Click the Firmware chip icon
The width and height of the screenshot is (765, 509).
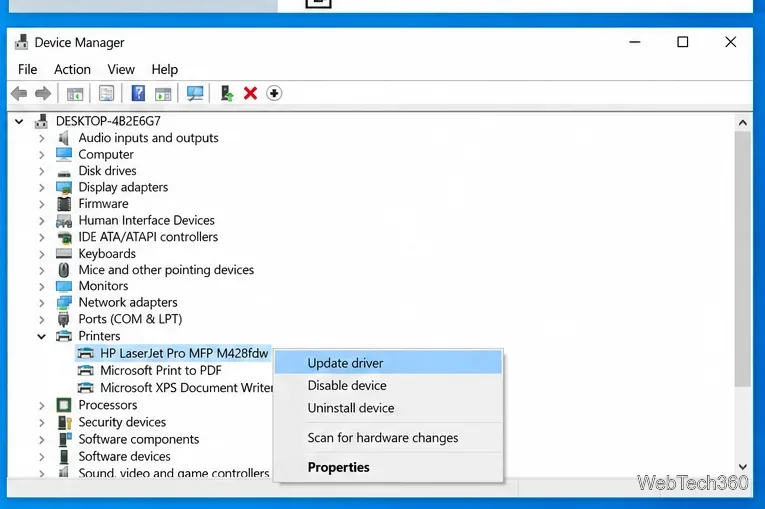(64, 204)
